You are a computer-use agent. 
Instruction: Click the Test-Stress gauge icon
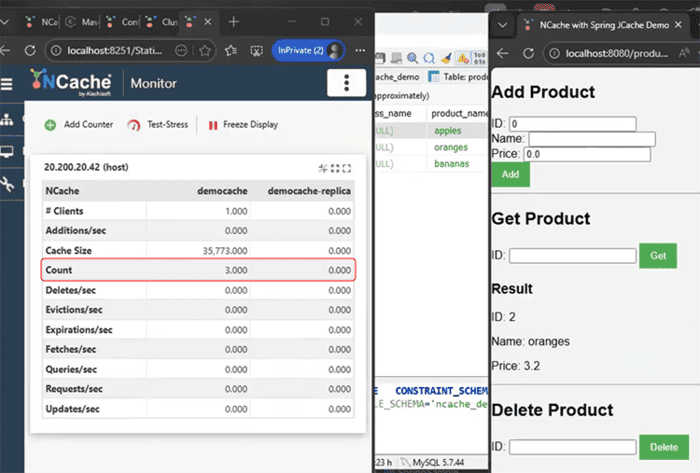pyautogui.click(x=133, y=125)
